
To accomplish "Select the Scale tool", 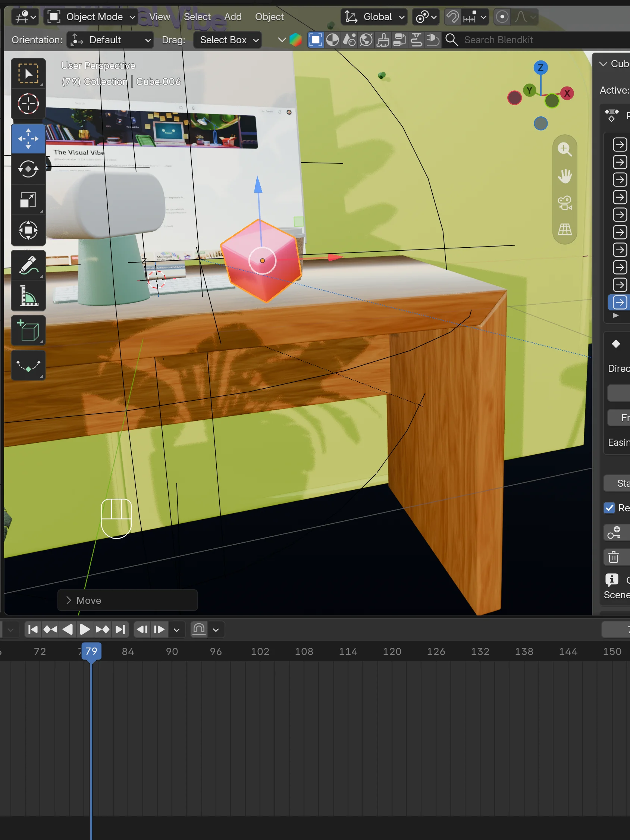I will (28, 200).
